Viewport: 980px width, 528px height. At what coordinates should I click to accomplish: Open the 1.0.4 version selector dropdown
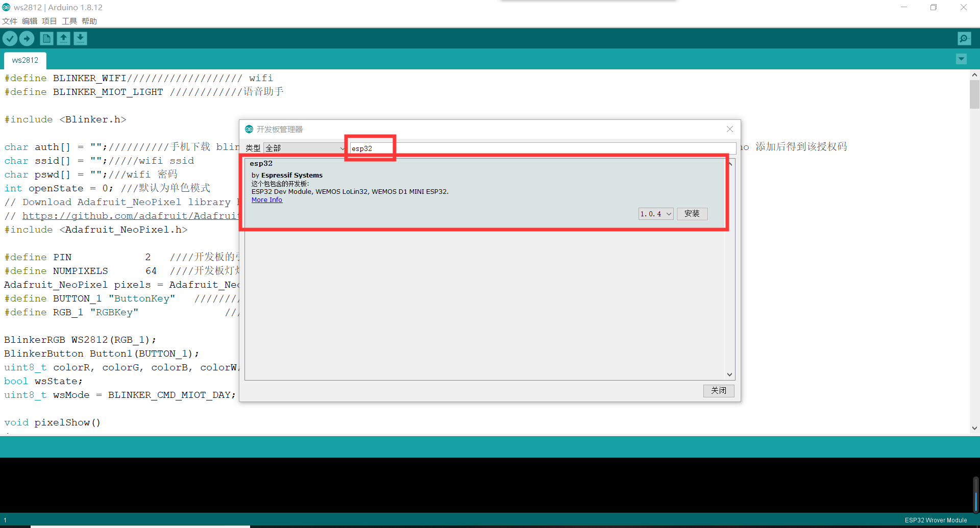(x=656, y=214)
